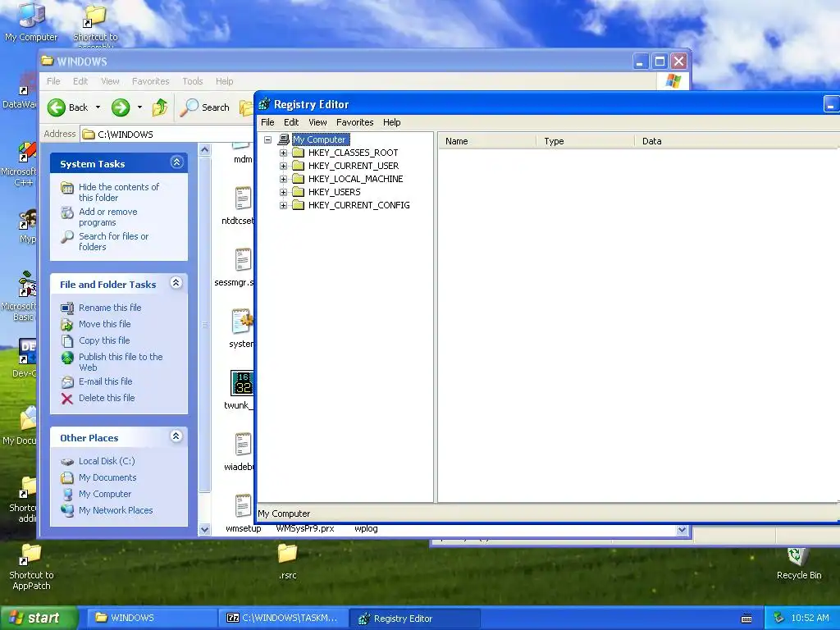
Task: Open My Network Places link
Action: click(x=115, y=510)
